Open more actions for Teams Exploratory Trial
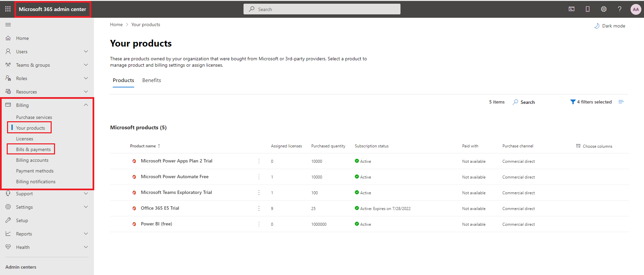Image resolution: width=644 pixels, height=275 pixels. 259,193
